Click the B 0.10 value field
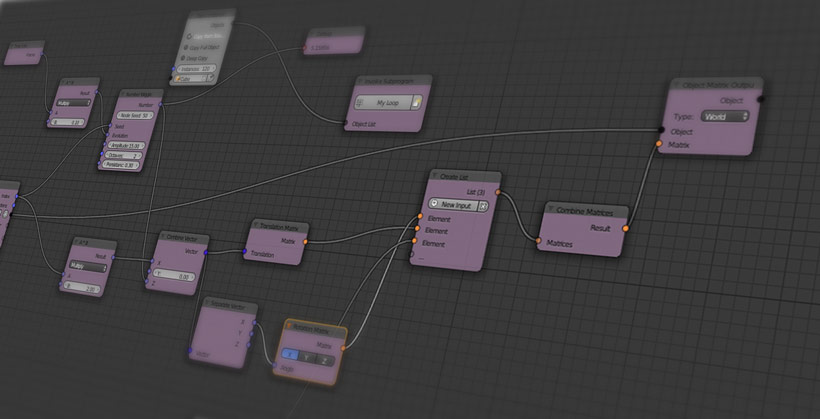This screenshot has width=820, height=419. click(67, 122)
